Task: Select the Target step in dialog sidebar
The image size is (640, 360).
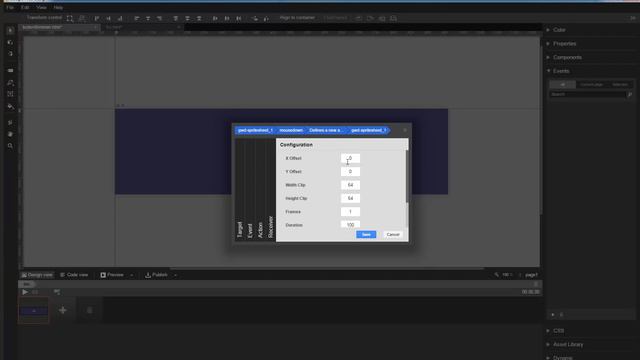Action: tap(240, 190)
